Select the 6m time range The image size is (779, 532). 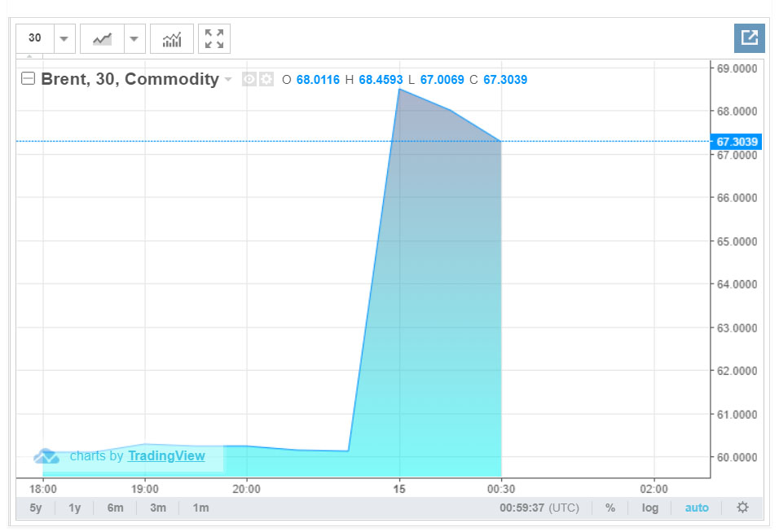pos(115,508)
